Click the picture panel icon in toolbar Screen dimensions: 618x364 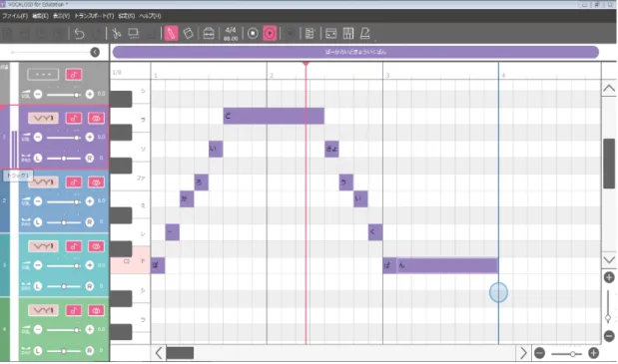[331, 34]
